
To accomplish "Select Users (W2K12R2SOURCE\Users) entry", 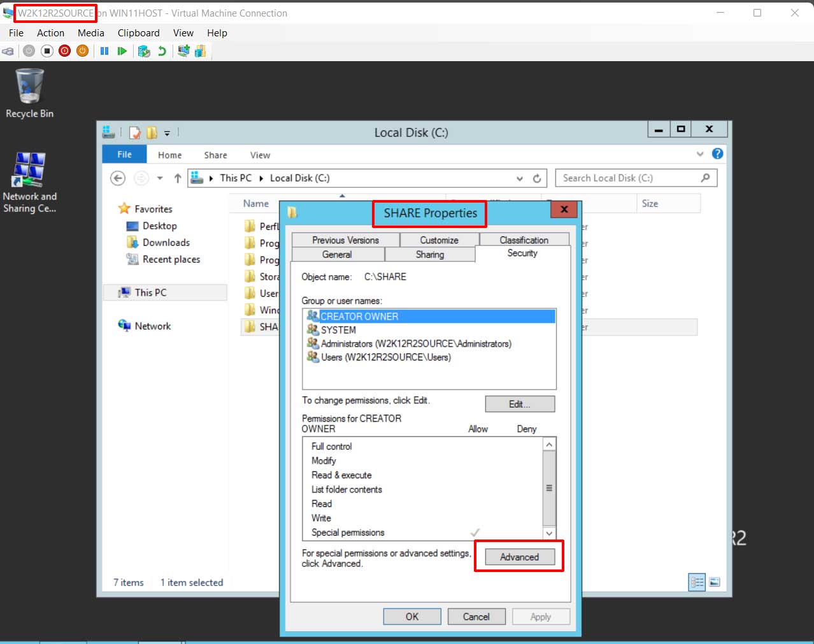I will coord(430,357).
